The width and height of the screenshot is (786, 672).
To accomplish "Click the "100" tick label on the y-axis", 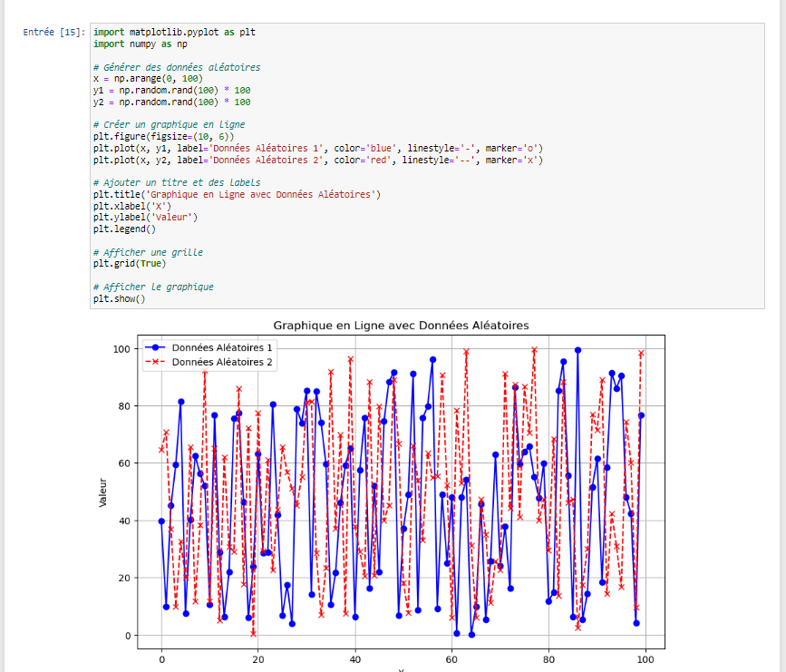I will [x=120, y=348].
